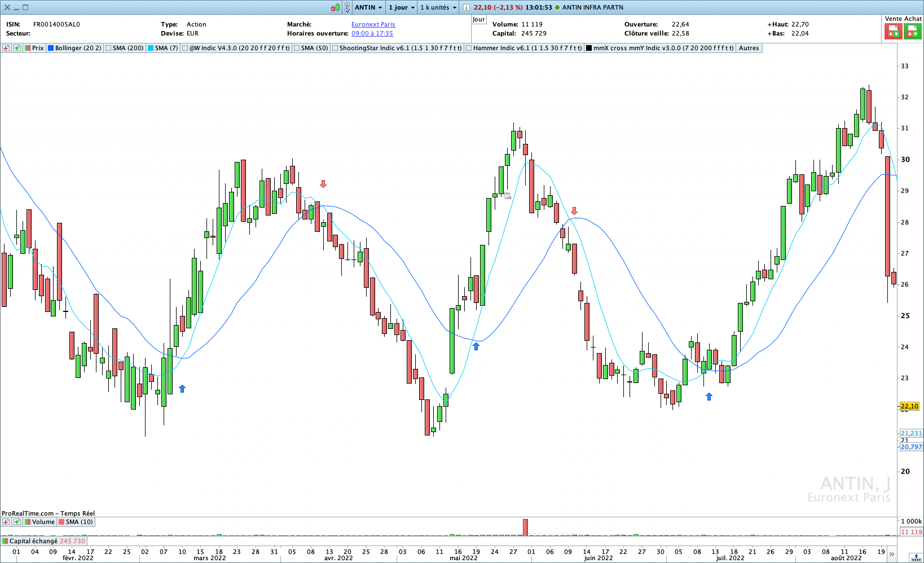The width and height of the screenshot is (924, 563).
Task: Open the 1 k unités history dropdown
Action: coord(438,7)
